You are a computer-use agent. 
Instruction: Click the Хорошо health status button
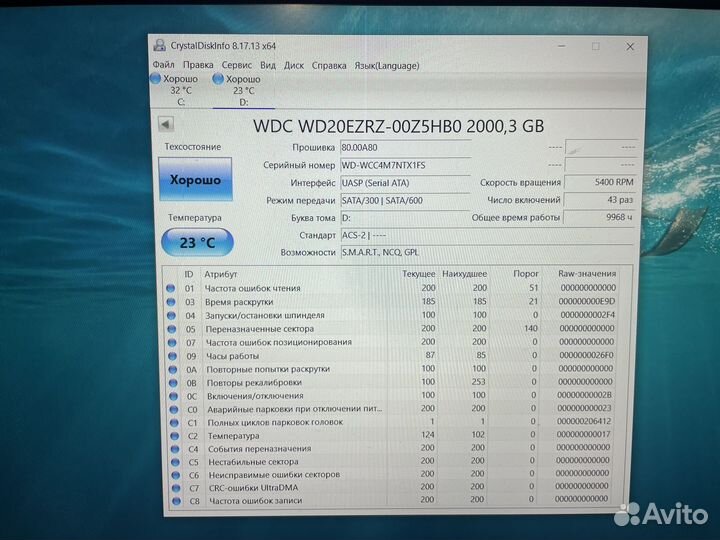[x=195, y=179]
